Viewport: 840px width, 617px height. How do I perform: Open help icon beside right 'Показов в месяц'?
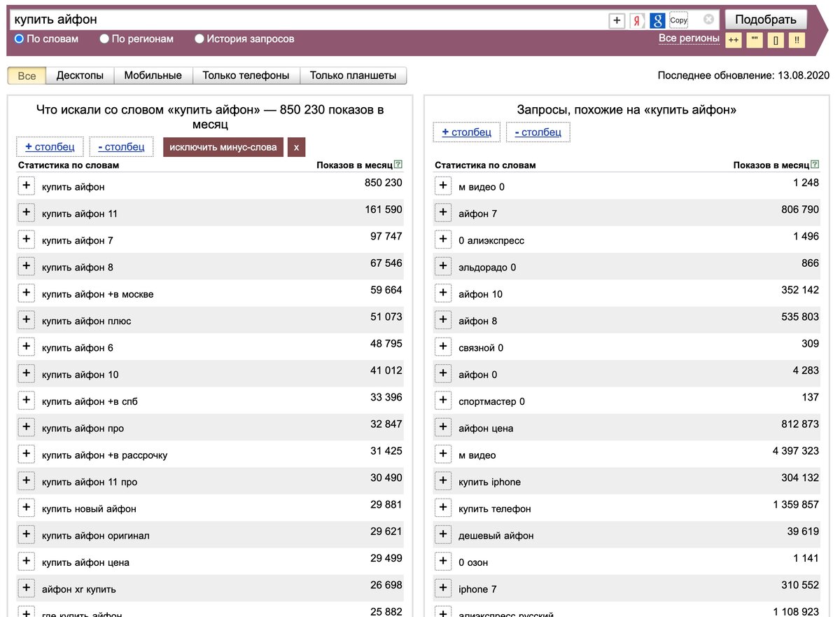pos(815,165)
